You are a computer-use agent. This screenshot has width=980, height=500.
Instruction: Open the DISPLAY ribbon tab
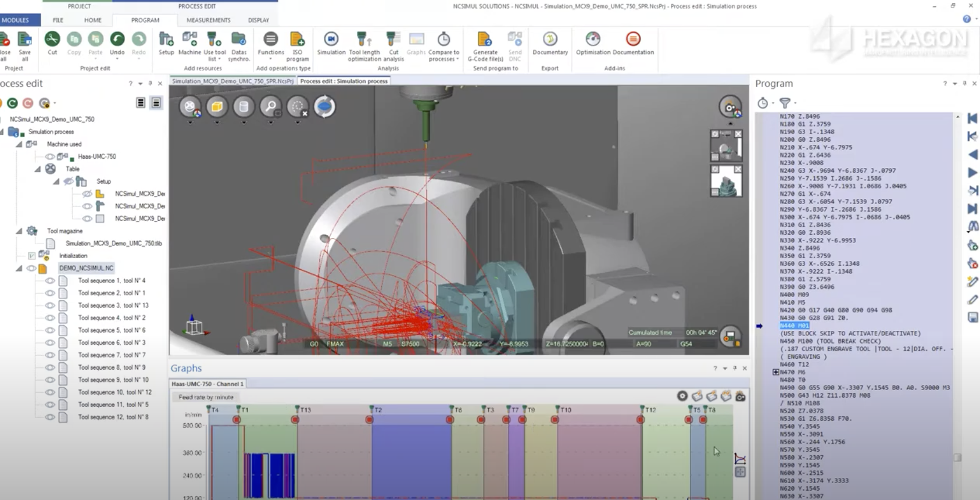click(x=258, y=20)
